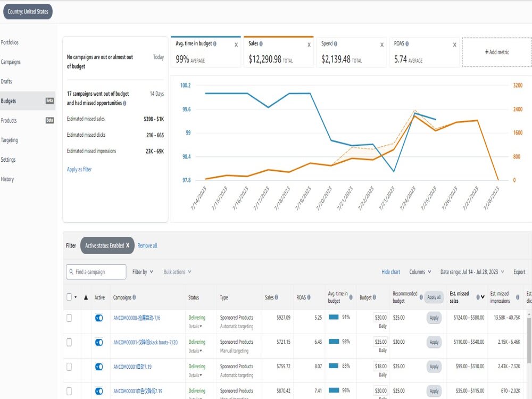Click the 98% time in budget bar
Screen dimensions: 532x399
pos(334,342)
